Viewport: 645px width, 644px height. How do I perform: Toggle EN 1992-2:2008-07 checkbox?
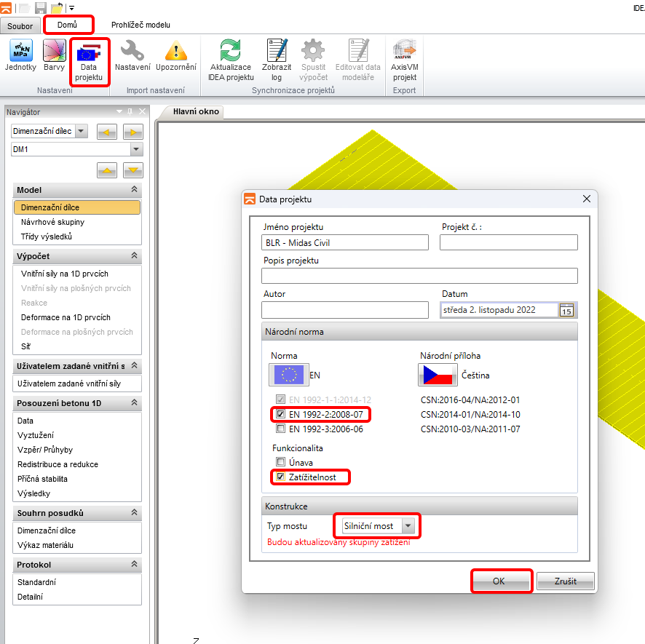280,415
